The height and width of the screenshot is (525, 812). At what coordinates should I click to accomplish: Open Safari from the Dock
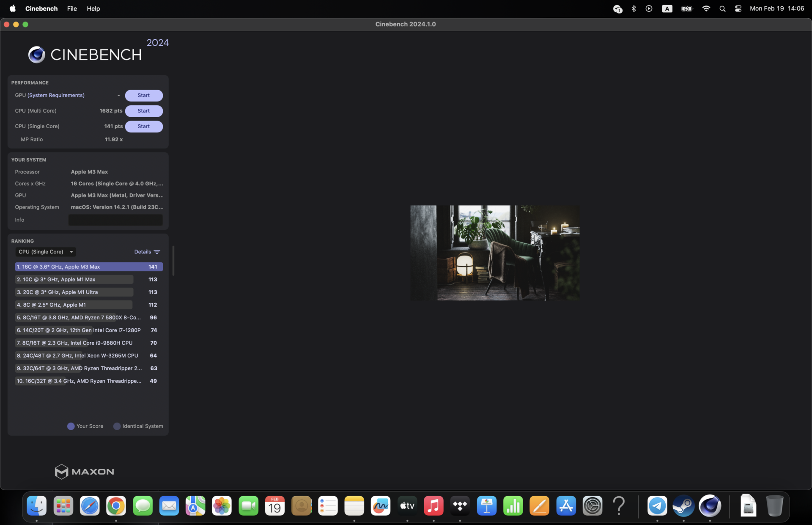90,506
